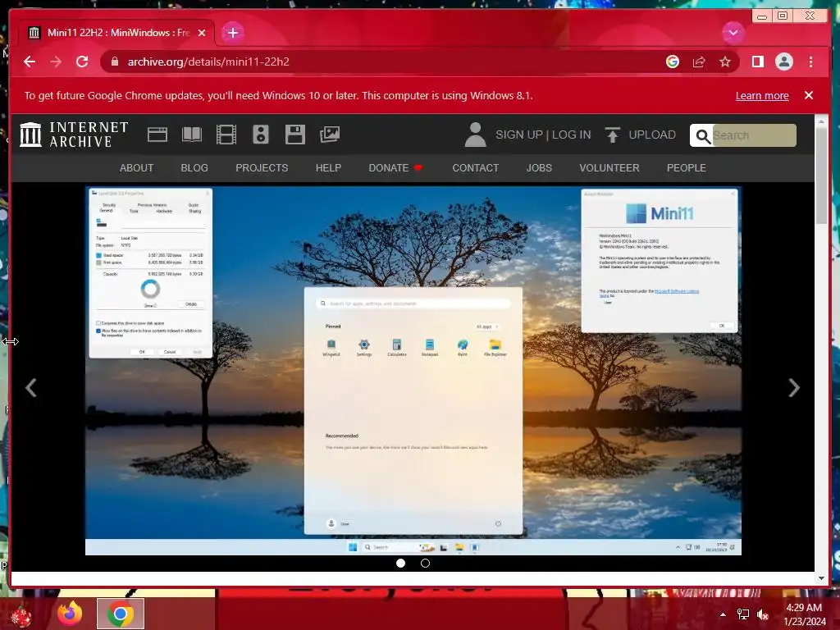Open the BLOG menu item
The height and width of the screenshot is (630, 840).
tap(194, 168)
